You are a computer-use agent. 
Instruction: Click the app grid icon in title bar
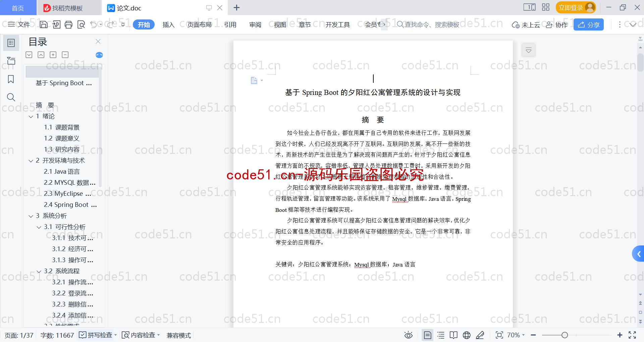tap(546, 7)
